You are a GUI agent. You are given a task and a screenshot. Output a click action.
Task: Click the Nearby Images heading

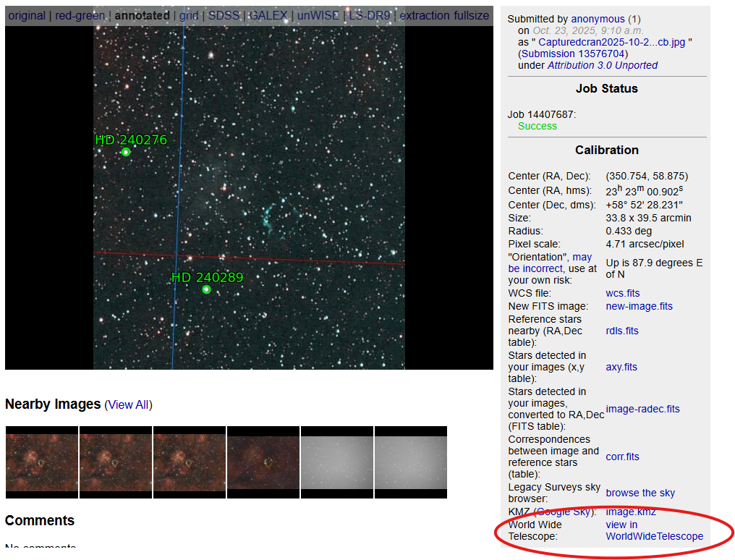(x=53, y=404)
